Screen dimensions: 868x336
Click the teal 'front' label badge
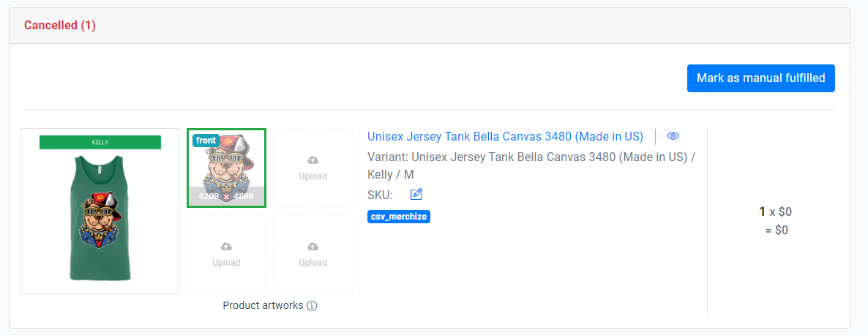[206, 141]
